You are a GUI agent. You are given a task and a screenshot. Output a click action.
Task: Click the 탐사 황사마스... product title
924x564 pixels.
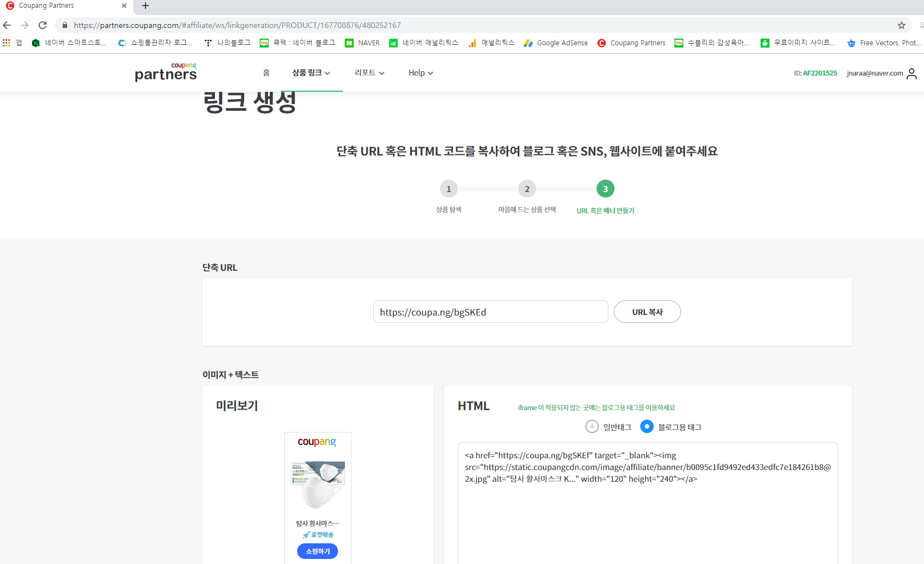[x=318, y=523]
